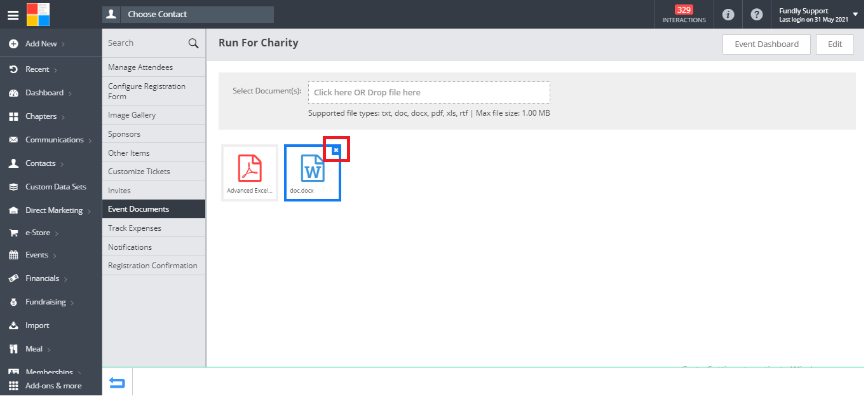Open Image Gallery
Viewport: 868px width, 396px height.
(154, 115)
